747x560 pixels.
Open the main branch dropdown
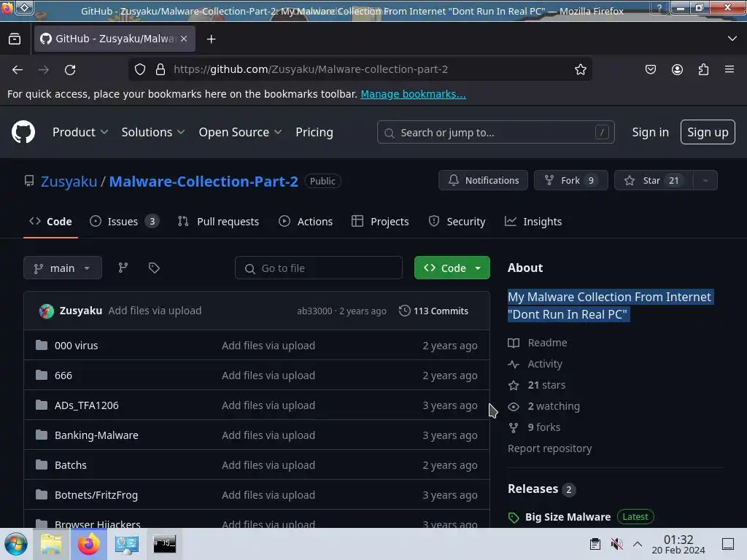tap(63, 268)
